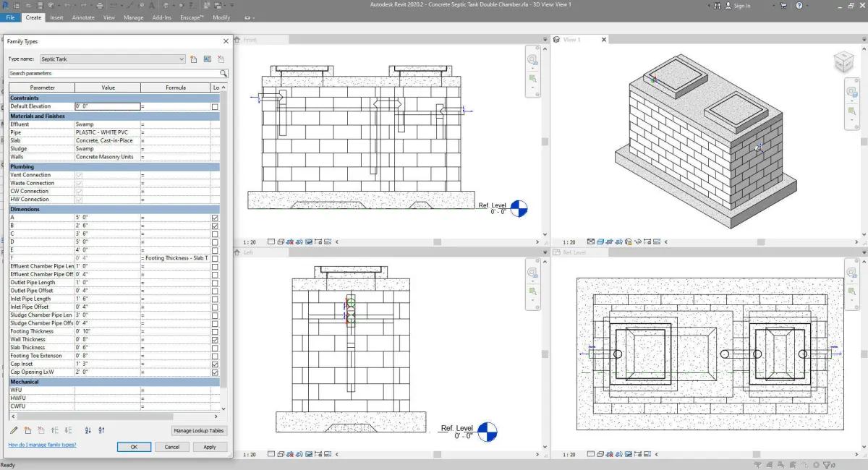Click the vertical scrollbar of the parameter table

pyautogui.click(x=224, y=239)
